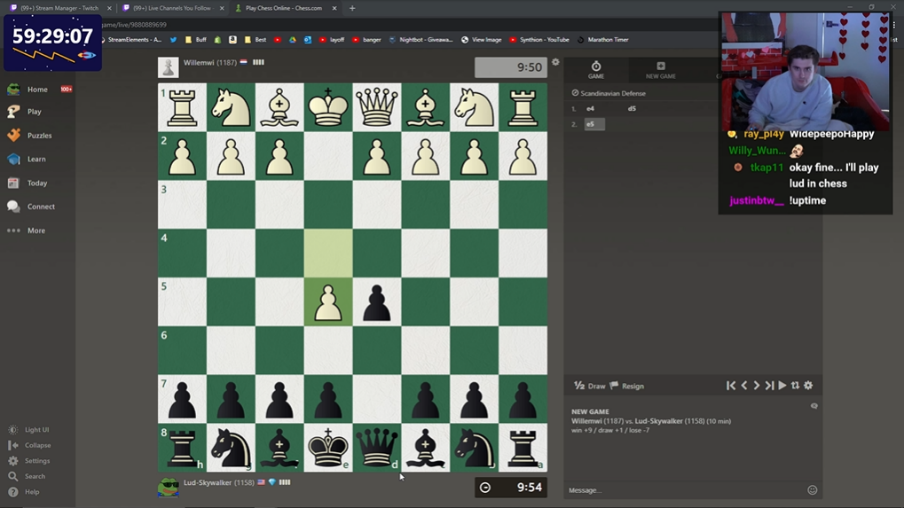
Task: Toggle Light UI mode
Action: (x=30, y=430)
